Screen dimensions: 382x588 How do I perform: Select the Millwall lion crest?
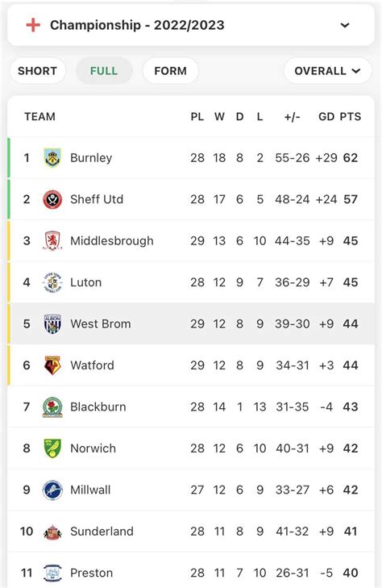[52, 490]
